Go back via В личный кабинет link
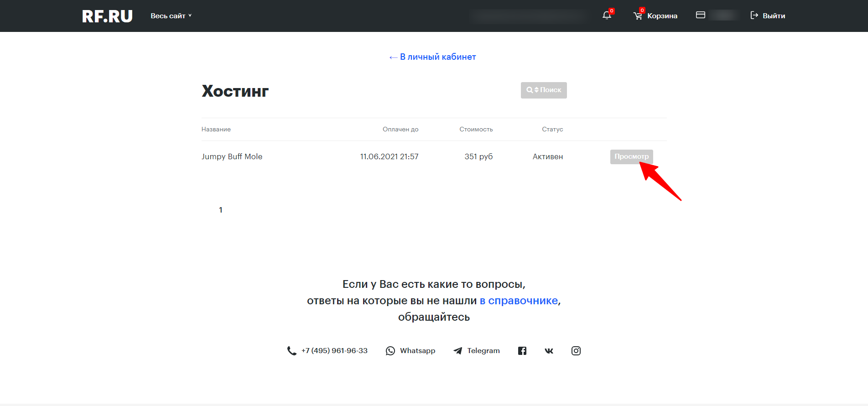 tap(432, 57)
